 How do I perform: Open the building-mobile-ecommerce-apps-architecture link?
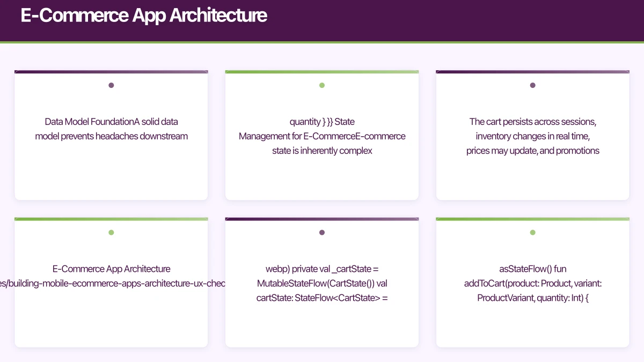pyautogui.click(x=111, y=283)
